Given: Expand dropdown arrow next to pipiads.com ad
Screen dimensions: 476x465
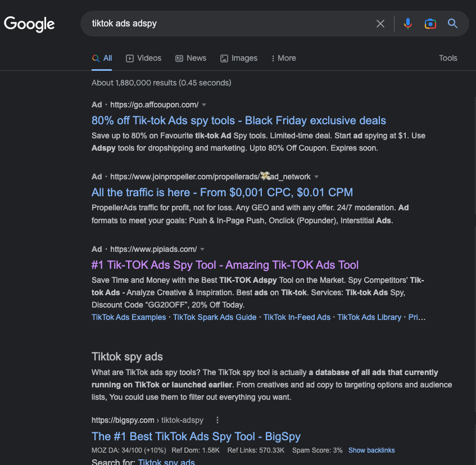Looking at the screenshot, I should coord(202,249).
